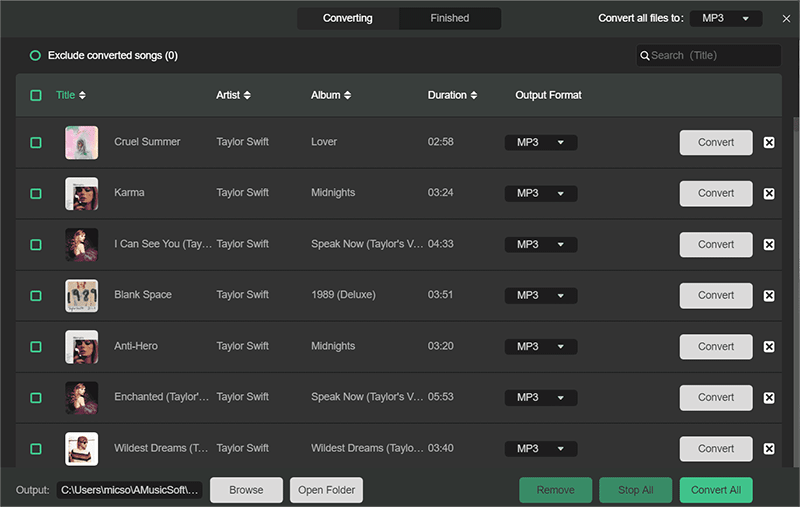Close the converter window
Viewport: 800px width, 507px height.
786,19
